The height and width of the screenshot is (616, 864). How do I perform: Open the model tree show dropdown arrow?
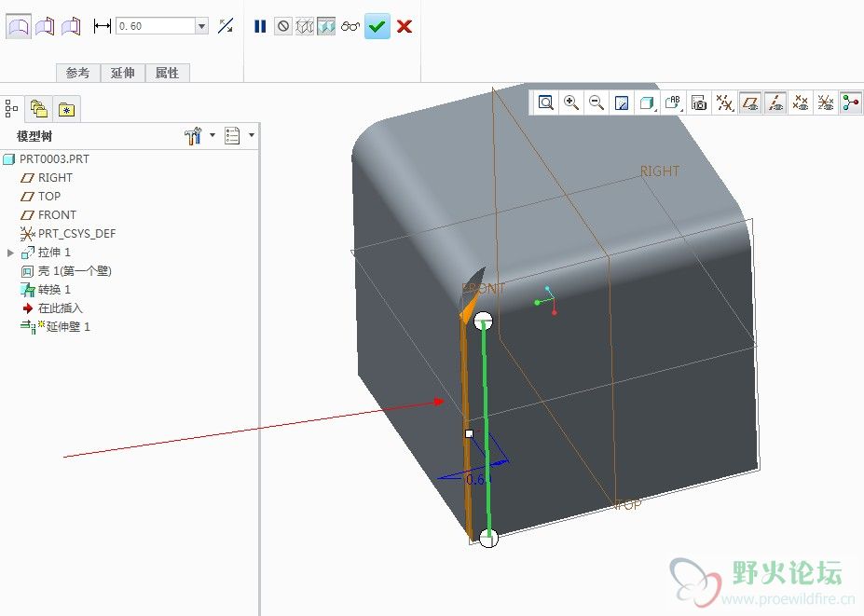pyautogui.click(x=252, y=135)
